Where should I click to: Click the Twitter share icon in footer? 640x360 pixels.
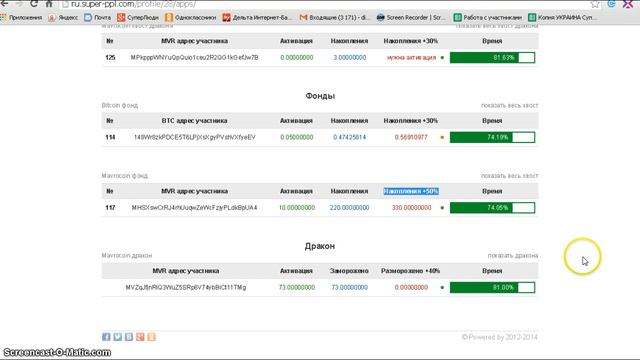pos(118,337)
